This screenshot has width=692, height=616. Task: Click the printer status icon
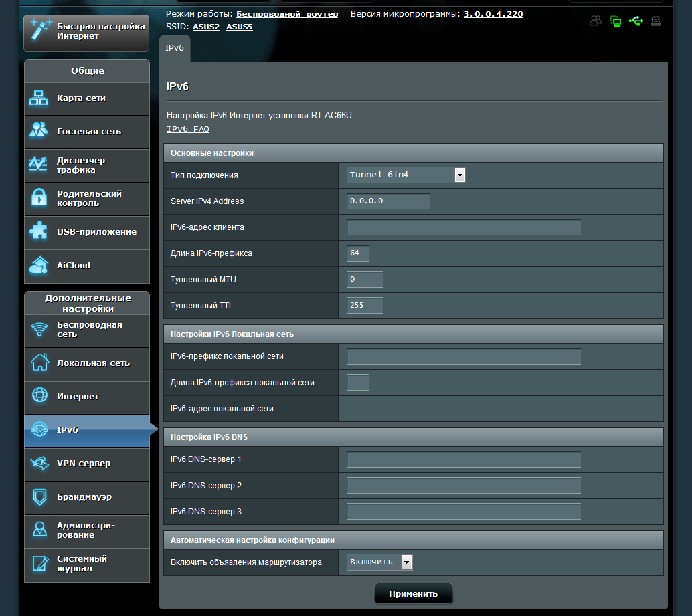(x=656, y=21)
